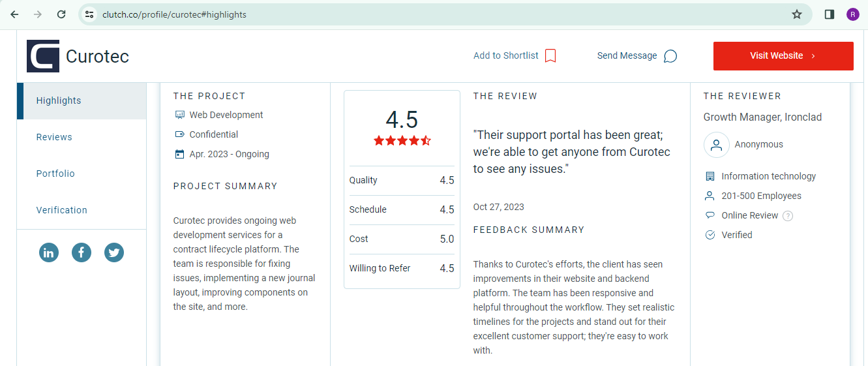Screen dimensions: 868x366
Task: Click the LinkedIn share icon
Action: pyautogui.click(x=49, y=252)
